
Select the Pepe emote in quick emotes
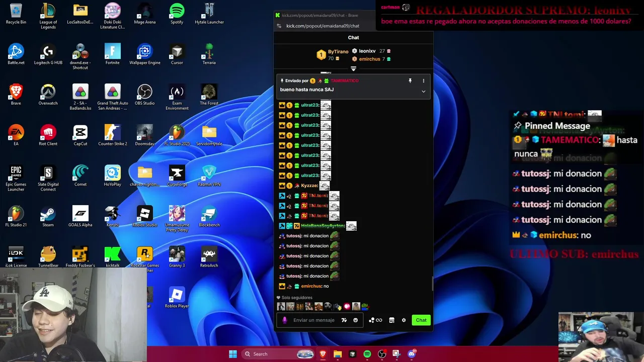coord(365,306)
